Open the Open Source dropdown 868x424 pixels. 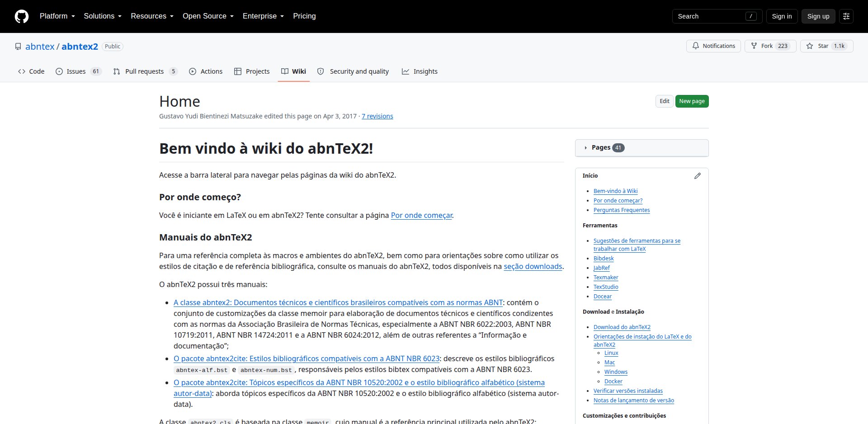tap(208, 16)
